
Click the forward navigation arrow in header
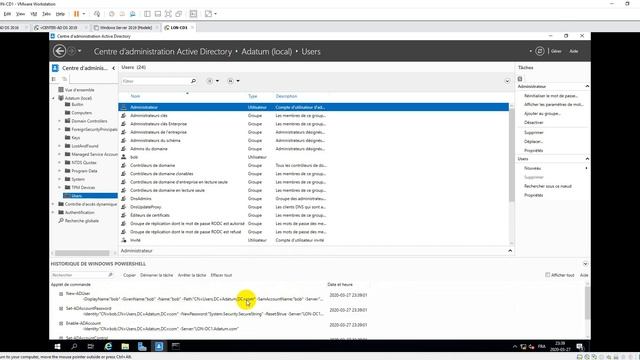[x=71, y=51]
